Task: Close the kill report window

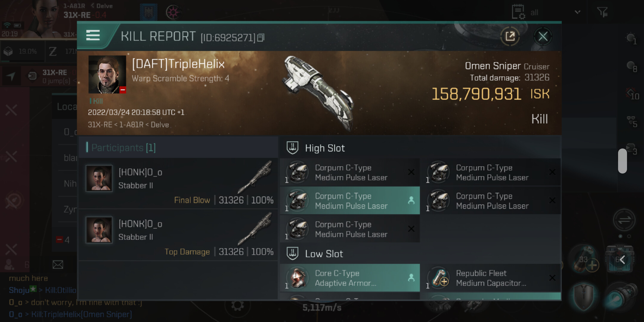Action: coord(543,37)
